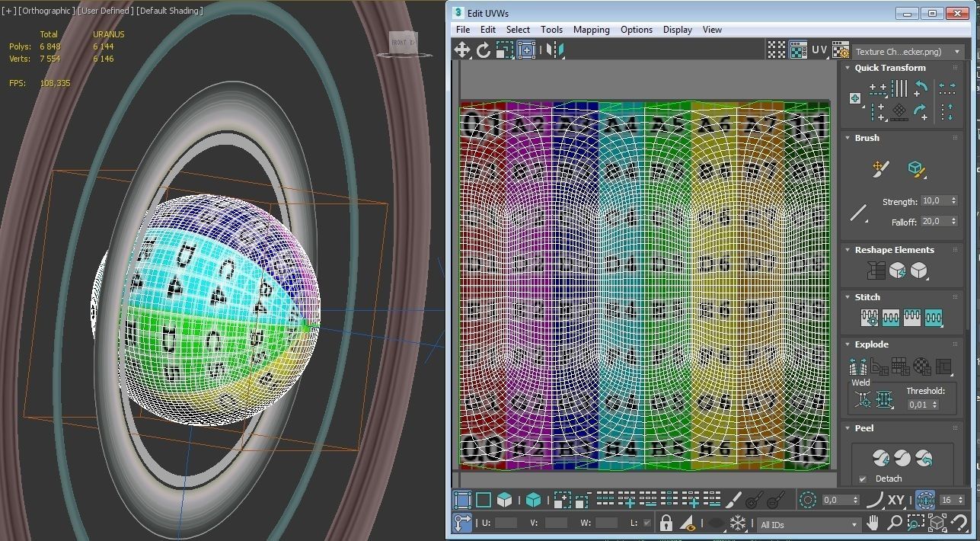Toggle Polygon sub-object selection mode
This screenshot has width=980, height=541.
coord(504,500)
